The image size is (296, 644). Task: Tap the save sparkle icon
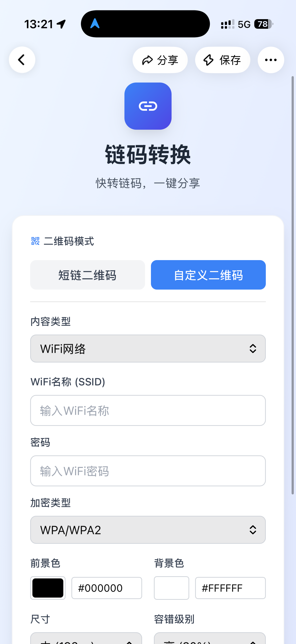point(208,60)
